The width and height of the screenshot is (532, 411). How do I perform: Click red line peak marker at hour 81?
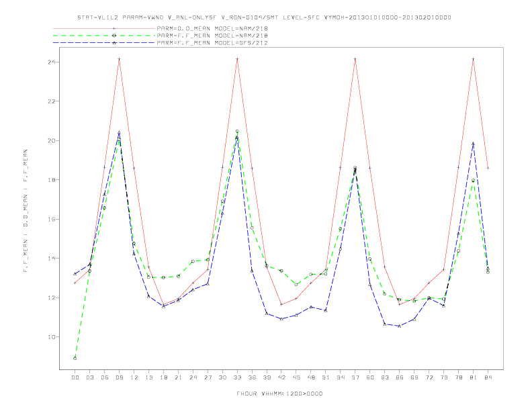point(474,59)
